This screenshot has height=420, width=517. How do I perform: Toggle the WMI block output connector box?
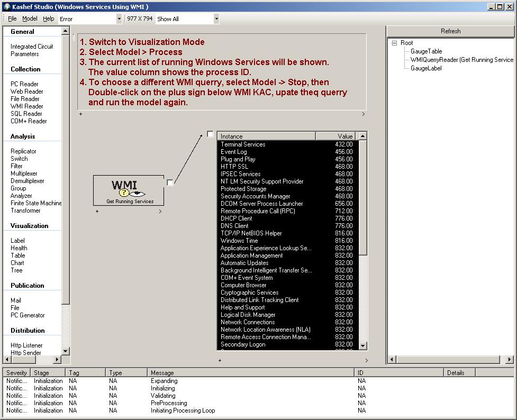170,182
